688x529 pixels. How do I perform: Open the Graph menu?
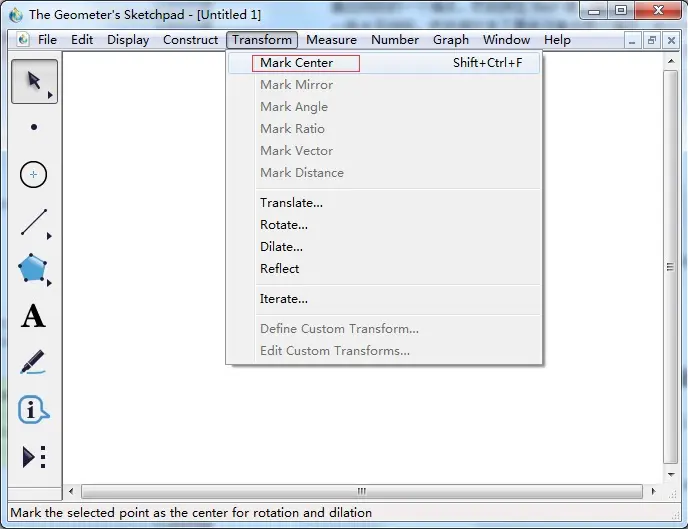coord(451,40)
